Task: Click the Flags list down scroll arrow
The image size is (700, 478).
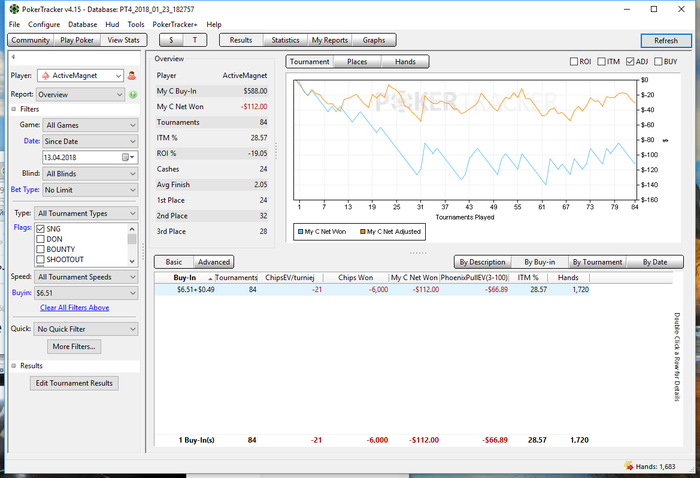Action: pos(132,261)
